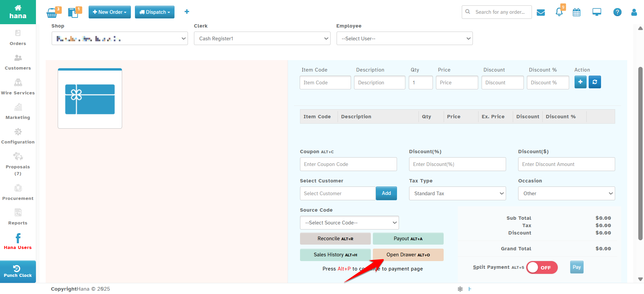Open the Clerk Cash Register1 dropdown
The image size is (644, 294).
click(262, 38)
